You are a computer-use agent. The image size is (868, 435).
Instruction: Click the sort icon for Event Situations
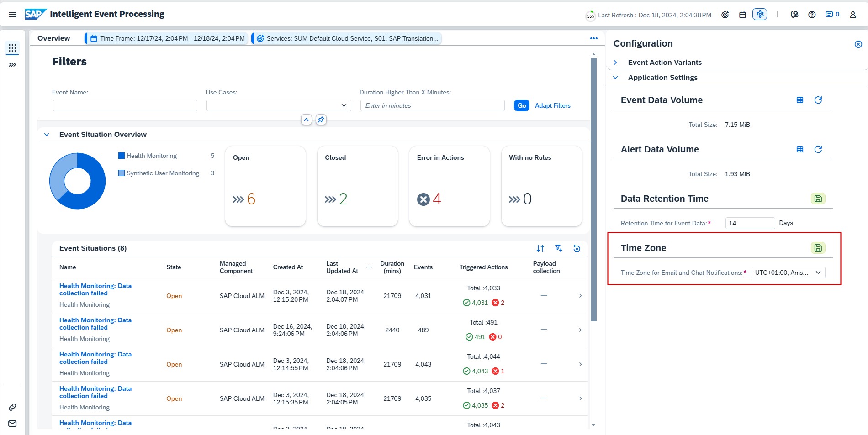click(540, 248)
